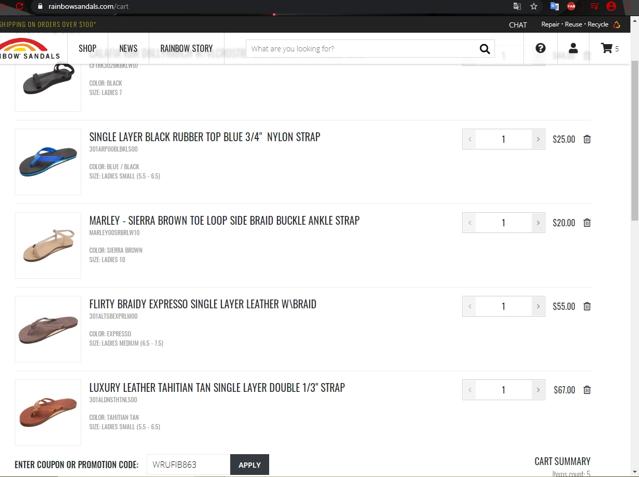
Task: Click the red round browser extension icon
Action: point(571,6)
